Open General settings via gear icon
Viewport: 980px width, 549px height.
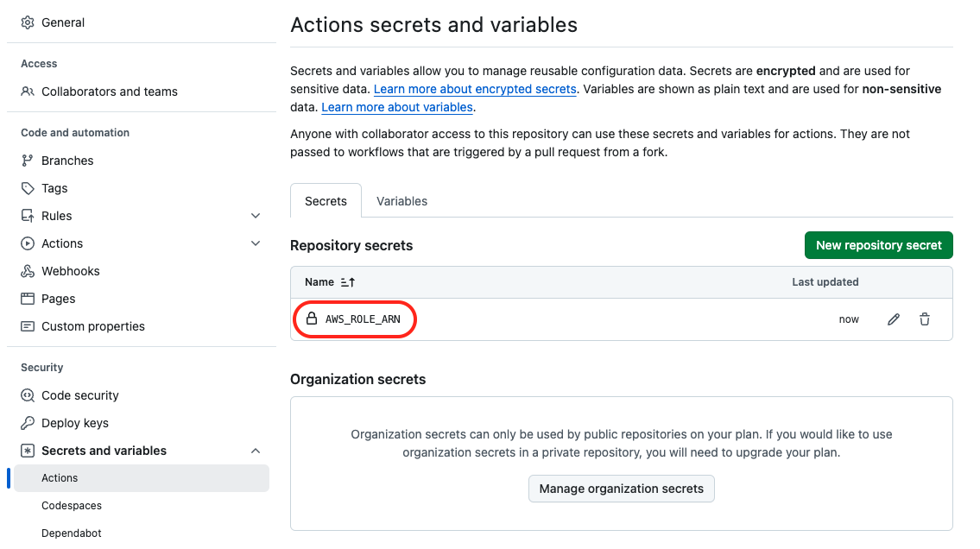click(x=25, y=22)
